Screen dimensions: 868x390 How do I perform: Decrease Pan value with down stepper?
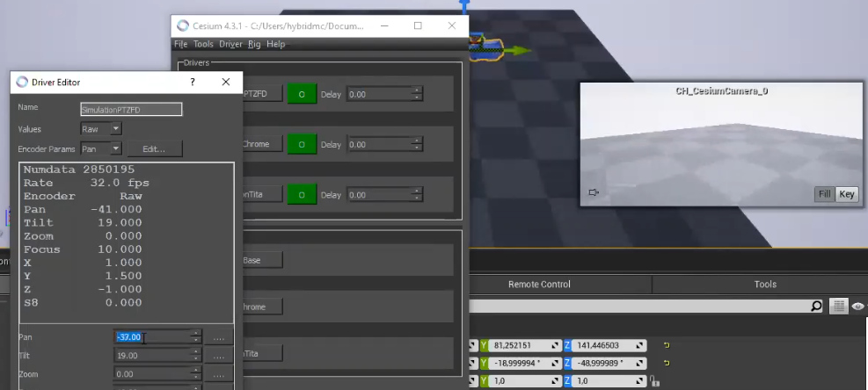[195, 340]
